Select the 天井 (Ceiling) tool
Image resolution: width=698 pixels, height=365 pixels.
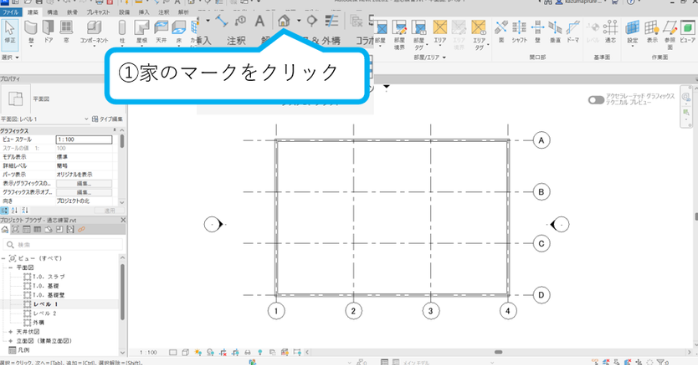click(x=161, y=31)
